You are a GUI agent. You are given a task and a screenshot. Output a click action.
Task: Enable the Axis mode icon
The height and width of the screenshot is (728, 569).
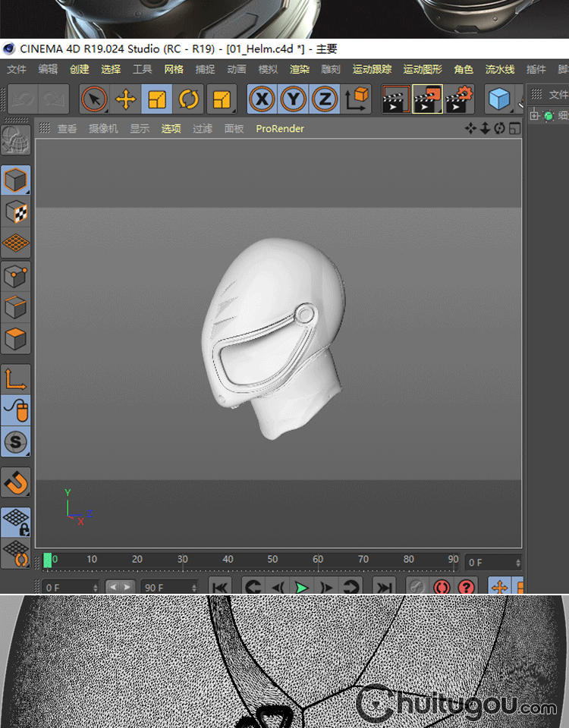click(x=16, y=379)
